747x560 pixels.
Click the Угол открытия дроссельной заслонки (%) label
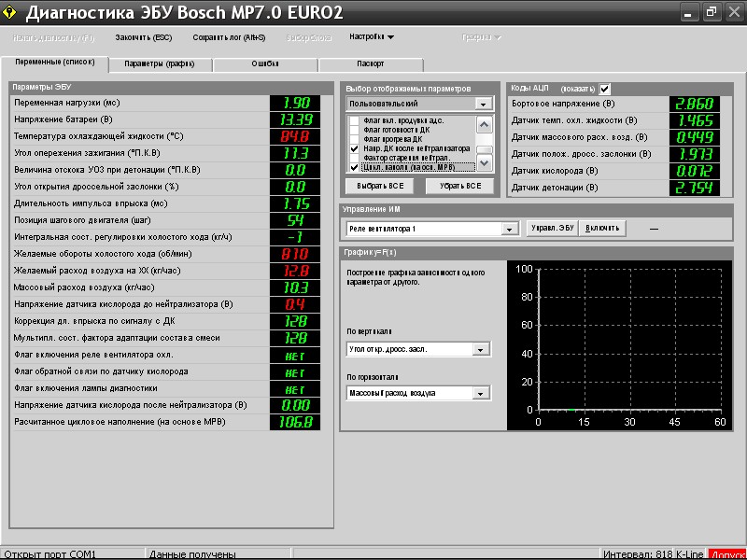tap(96, 187)
